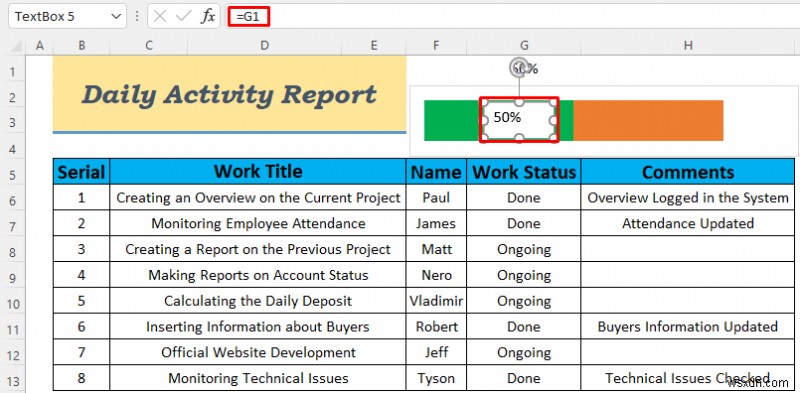Click Matt's 'Ongoing' work status cell
The image size is (800, 393).
(x=523, y=249)
